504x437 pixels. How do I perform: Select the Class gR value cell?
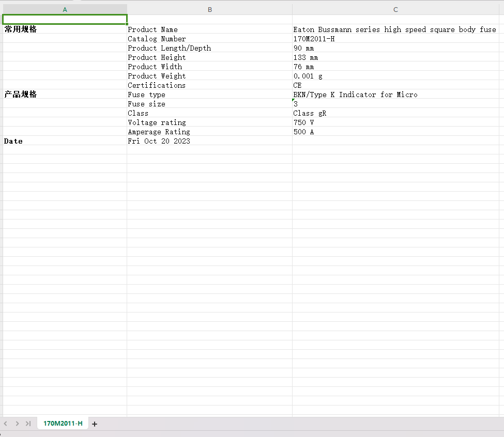click(x=395, y=113)
